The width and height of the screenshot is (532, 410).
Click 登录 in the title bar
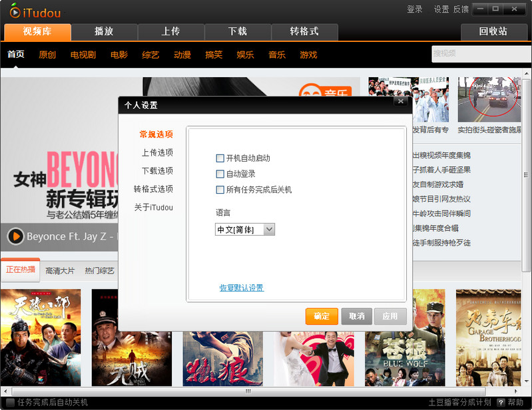coord(415,9)
